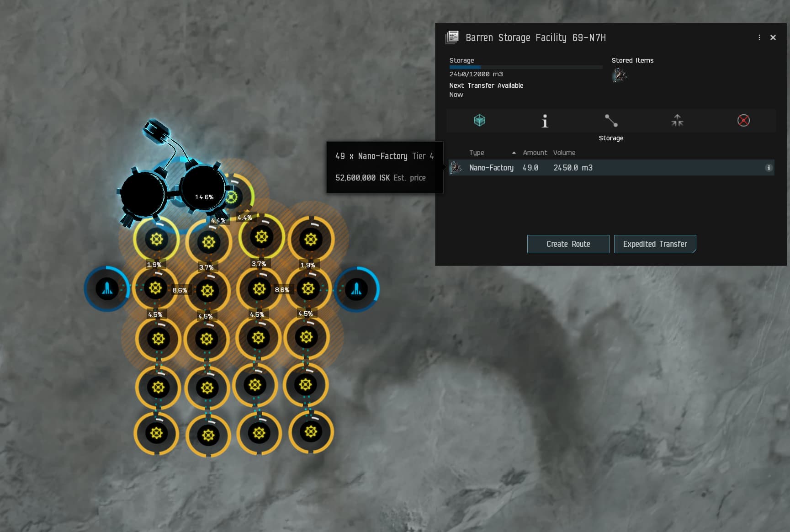Click the Nano-Factory icon under Stored Items

pos(619,75)
